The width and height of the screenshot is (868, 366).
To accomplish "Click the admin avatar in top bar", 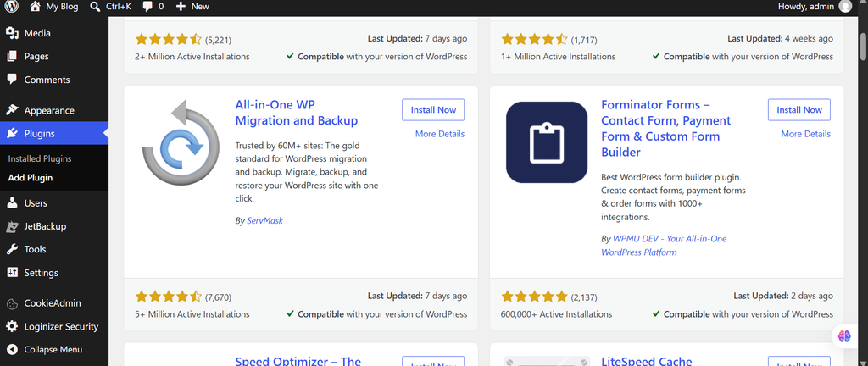I will pos(845,7).
